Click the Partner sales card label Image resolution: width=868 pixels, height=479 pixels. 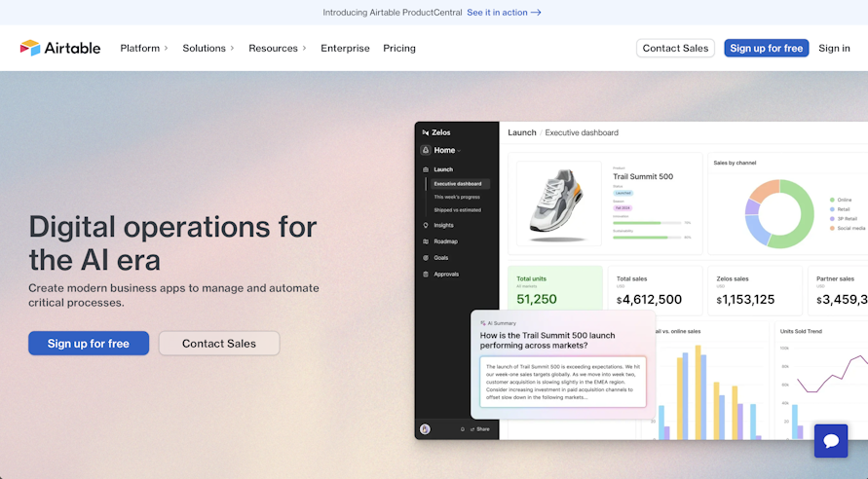pyautogui.click(x=835, y=278)
